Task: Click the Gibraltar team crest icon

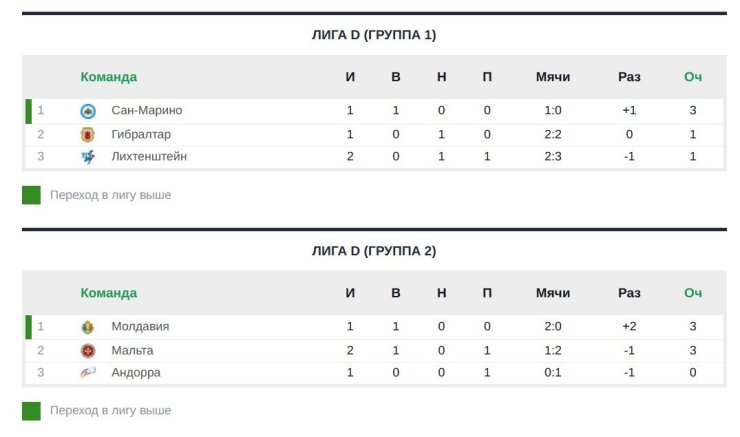Action: (x=88, y=134)
